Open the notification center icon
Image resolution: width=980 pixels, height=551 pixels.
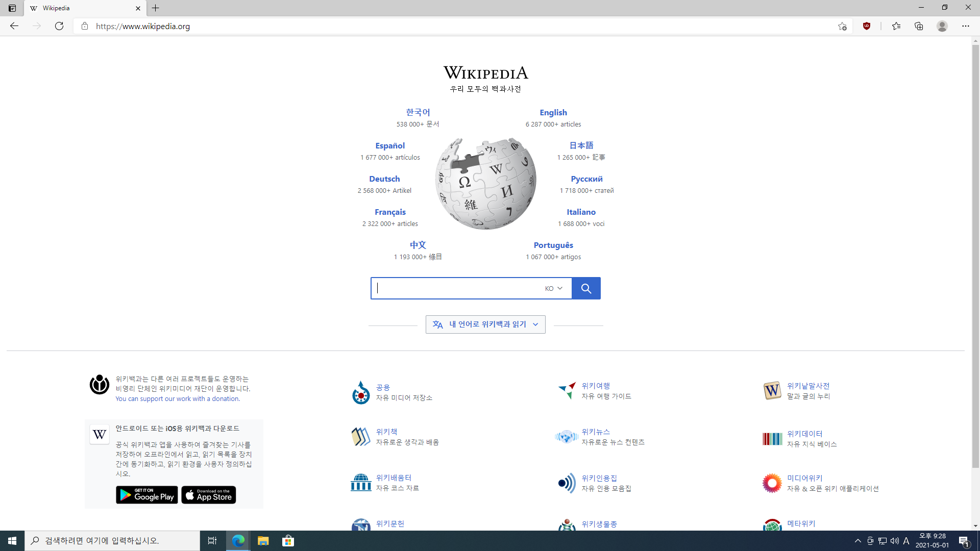click(964, 541)
